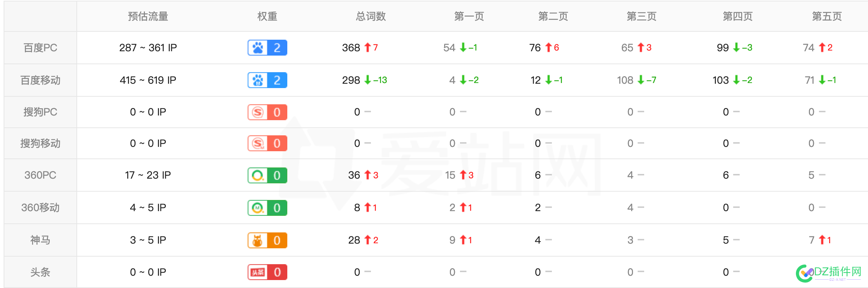
Task: Click the 神马 weight badge icon
Action: 267,240
